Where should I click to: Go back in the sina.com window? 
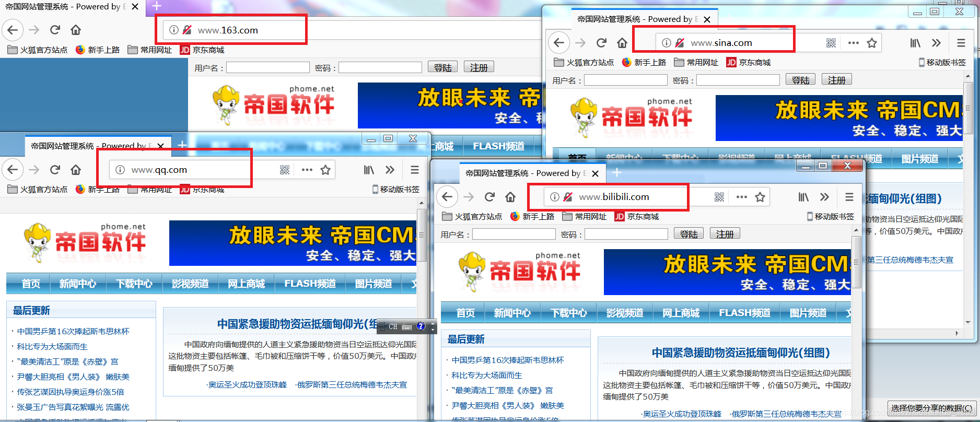pos(559,42)
